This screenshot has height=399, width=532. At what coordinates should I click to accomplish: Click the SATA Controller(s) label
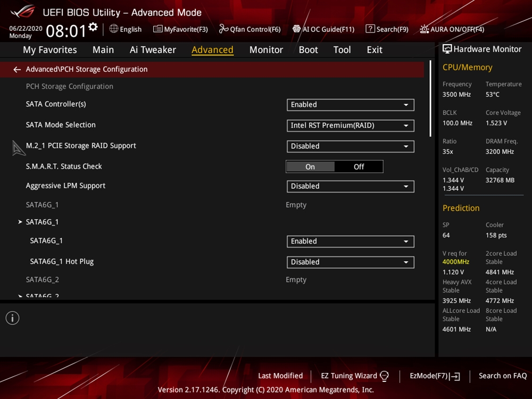coord(56,104)
